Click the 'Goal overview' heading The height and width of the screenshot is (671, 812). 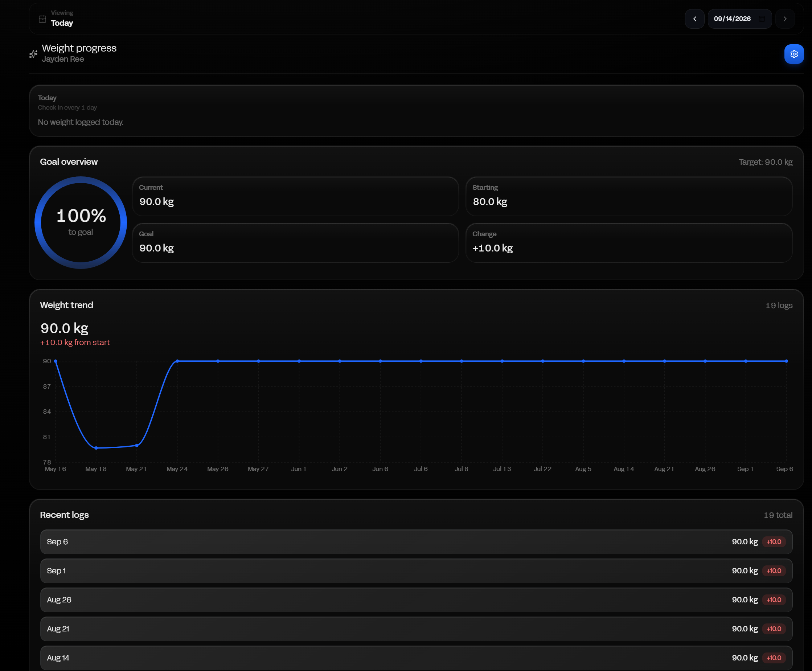click(x=69, y=161)
